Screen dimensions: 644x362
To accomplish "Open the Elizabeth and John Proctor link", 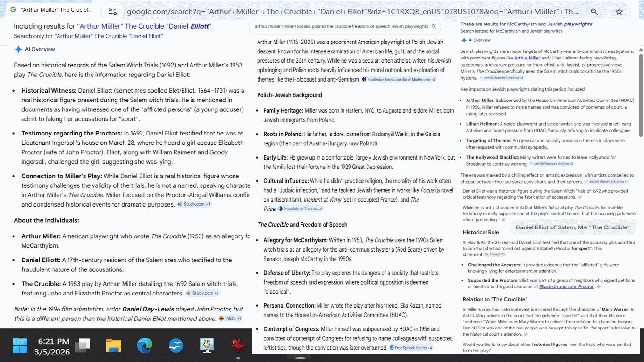I will [x=566, y=286].
